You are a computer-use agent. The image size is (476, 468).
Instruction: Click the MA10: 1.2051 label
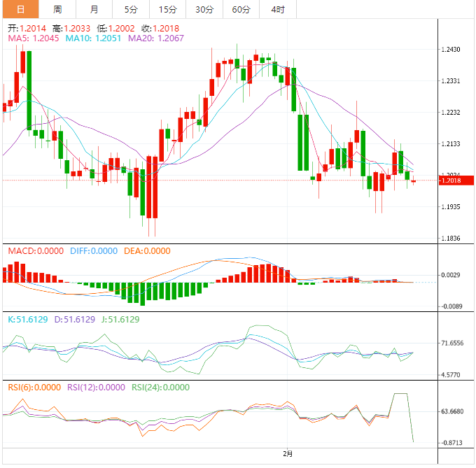point(93,38)
